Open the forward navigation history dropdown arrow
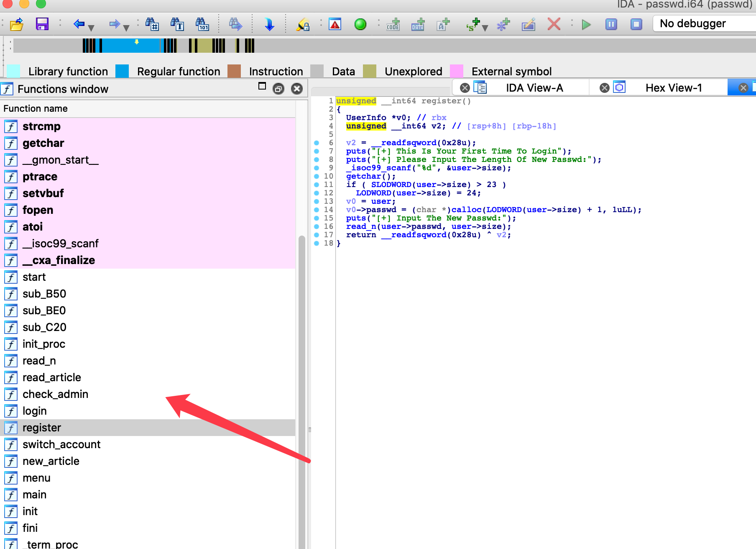 tap(126, 28)
